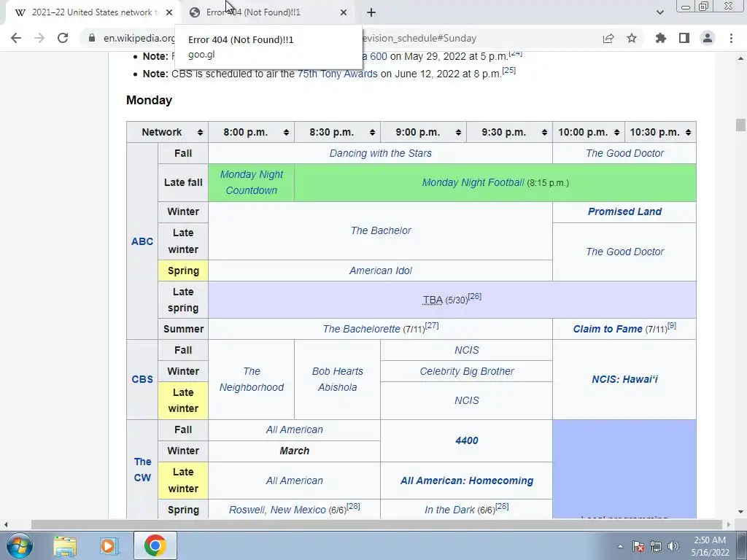Click the "Late spring" ABC row header
This screenshot has height=560, width=747.
(183, 300)
